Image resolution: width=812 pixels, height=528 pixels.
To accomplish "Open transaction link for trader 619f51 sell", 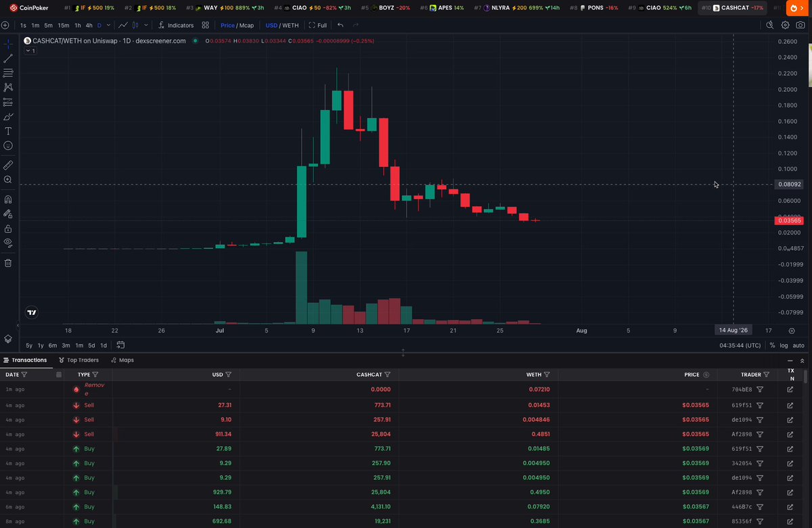I will pos(790,406).
